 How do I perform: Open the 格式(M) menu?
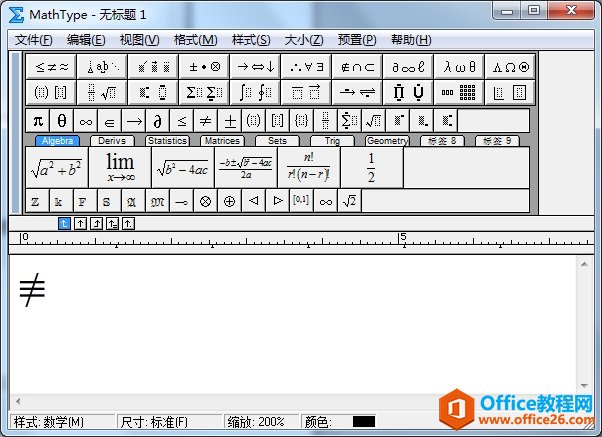tap(195, 40)
